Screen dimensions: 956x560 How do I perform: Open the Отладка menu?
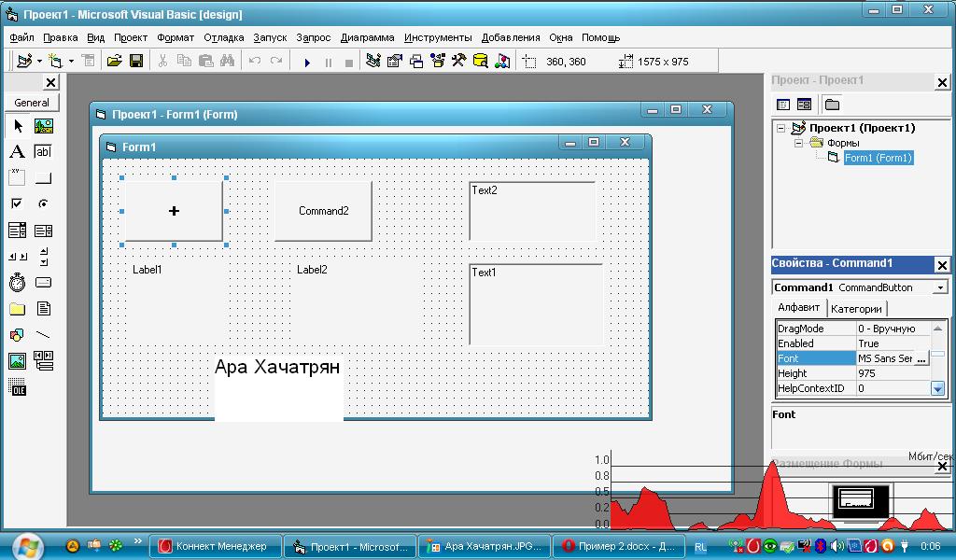tap(224, 37)
